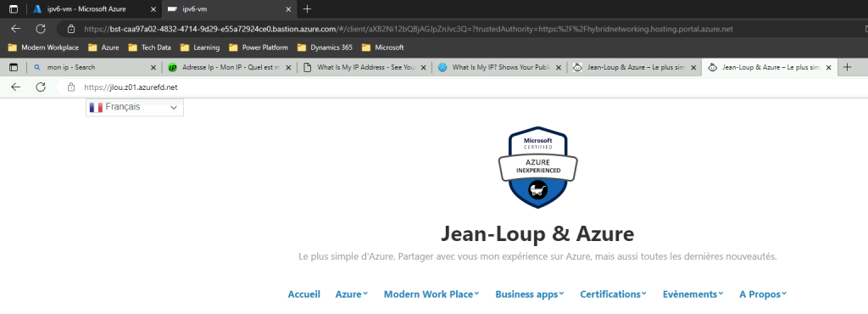
Task: Click the outer browser back arrow
Action: click(15, 29)
